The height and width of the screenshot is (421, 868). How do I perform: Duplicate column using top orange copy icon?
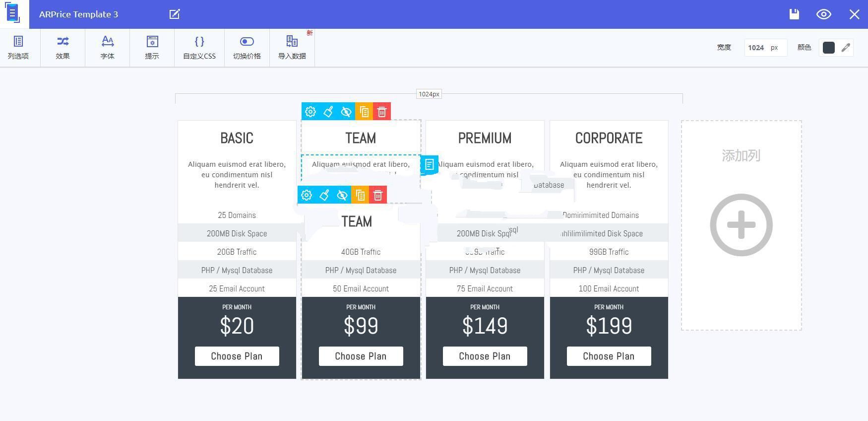coord(364,112)
